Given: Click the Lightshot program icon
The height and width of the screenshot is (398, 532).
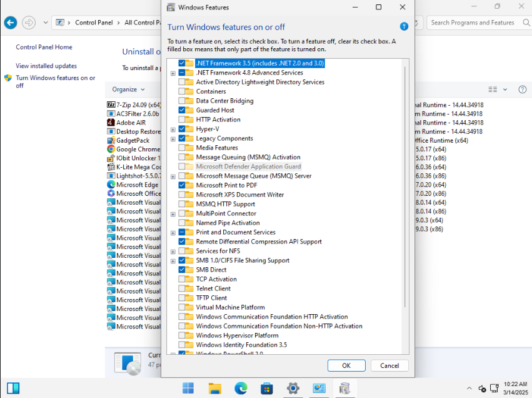Looking at the screenshot, I should click(x=111, y=176).
